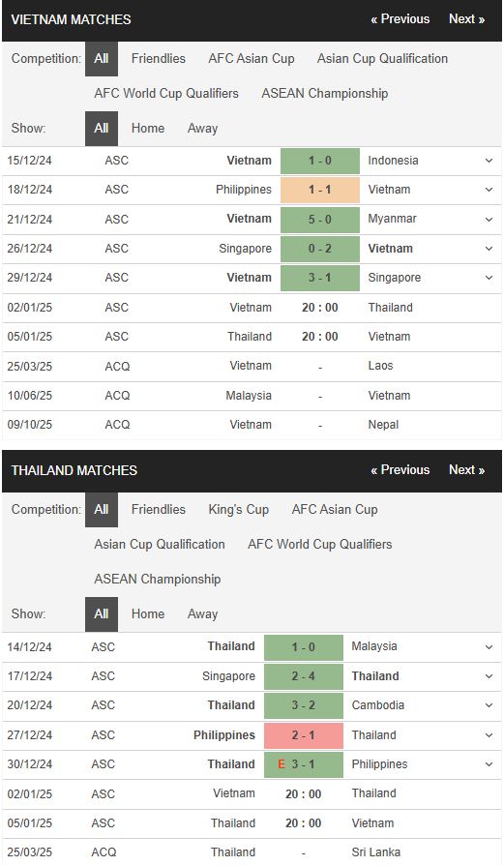Screen dimensions: 504x866
Task: Expand Philippines vs Vietnam 1-1 match row chevron
Action: click(489, 190)
